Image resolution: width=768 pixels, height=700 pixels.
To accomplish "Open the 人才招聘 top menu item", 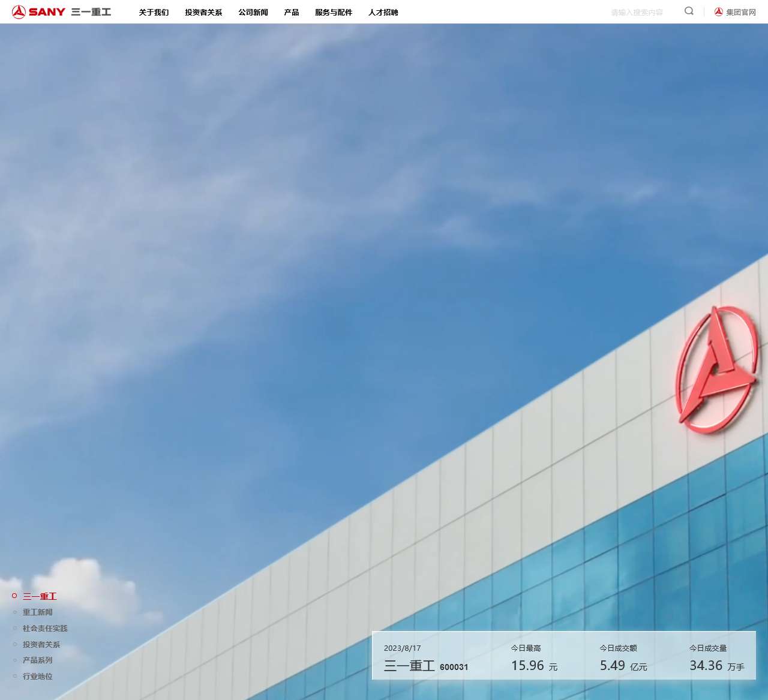I will click(383, 12).
